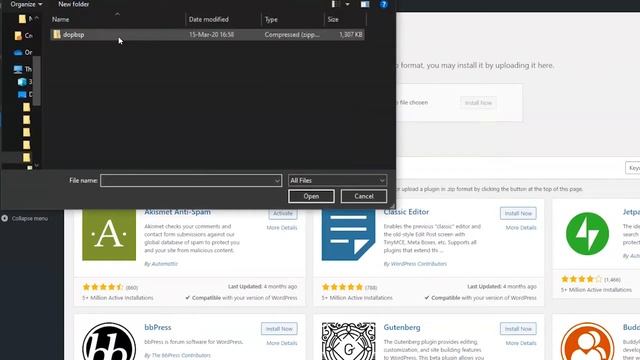View More Details for Gutenberg
Screen dimensions: 640x360
tap(521, 343)
